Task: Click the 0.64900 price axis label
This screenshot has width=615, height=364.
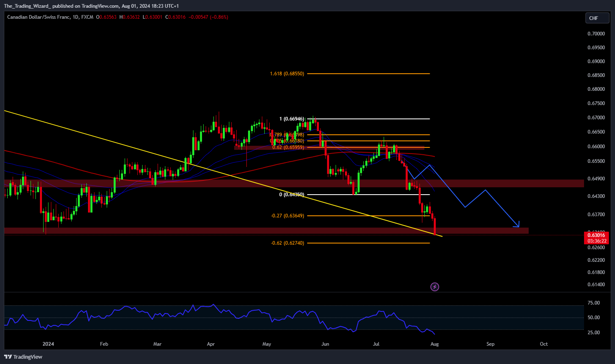Action: [x=596, y=179]
